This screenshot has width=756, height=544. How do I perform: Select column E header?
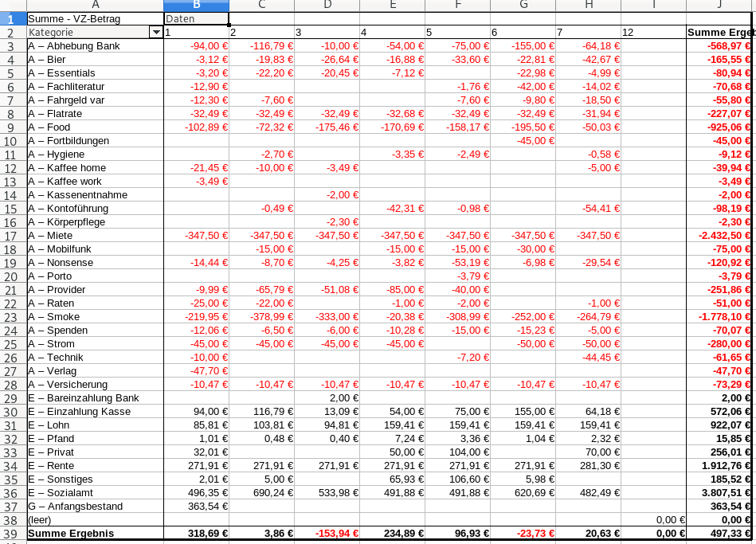click(392, 6)
